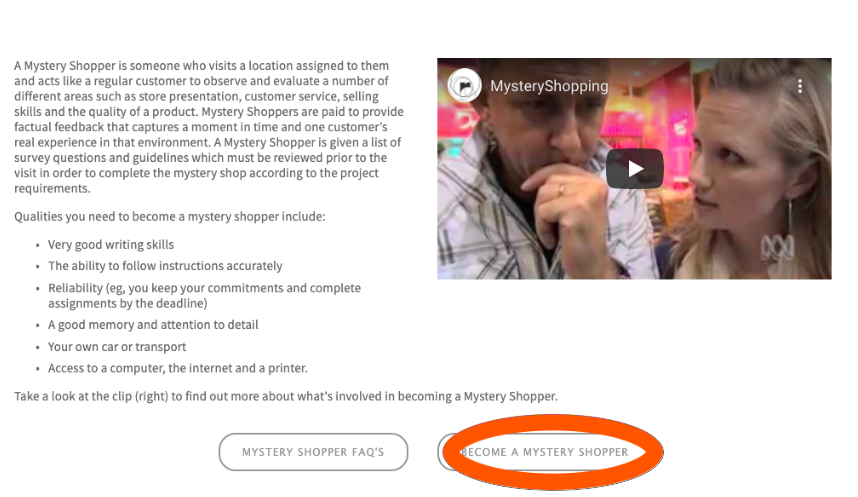This screenshot has height=497, width=858.
Task: Open the Mystery Shopper FAQ's button
Action: pyautogui.click(x=314, y=452)
